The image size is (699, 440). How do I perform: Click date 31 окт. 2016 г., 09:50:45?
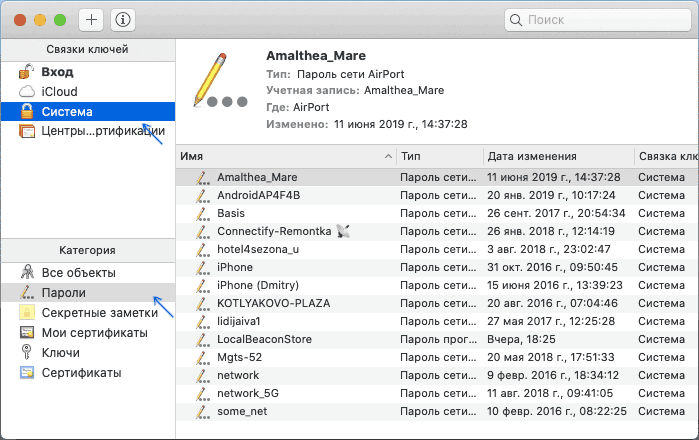click(x=552, y=267)
